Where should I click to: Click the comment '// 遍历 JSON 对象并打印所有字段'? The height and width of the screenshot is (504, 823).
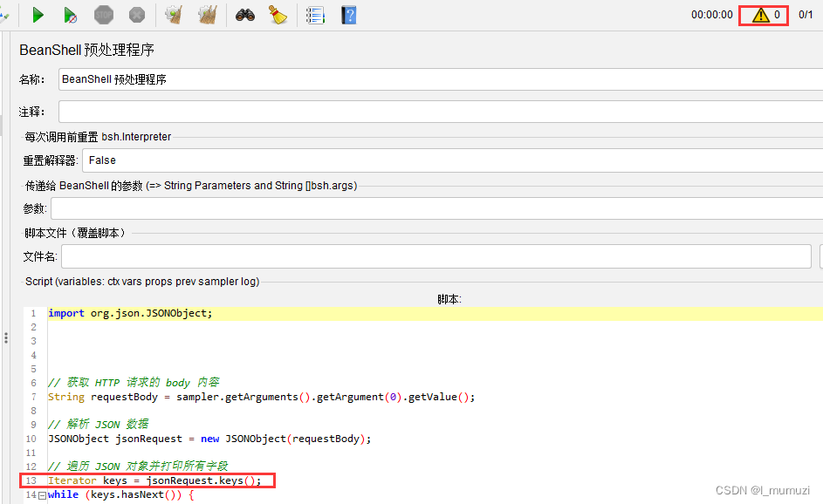tap(138, 467)
